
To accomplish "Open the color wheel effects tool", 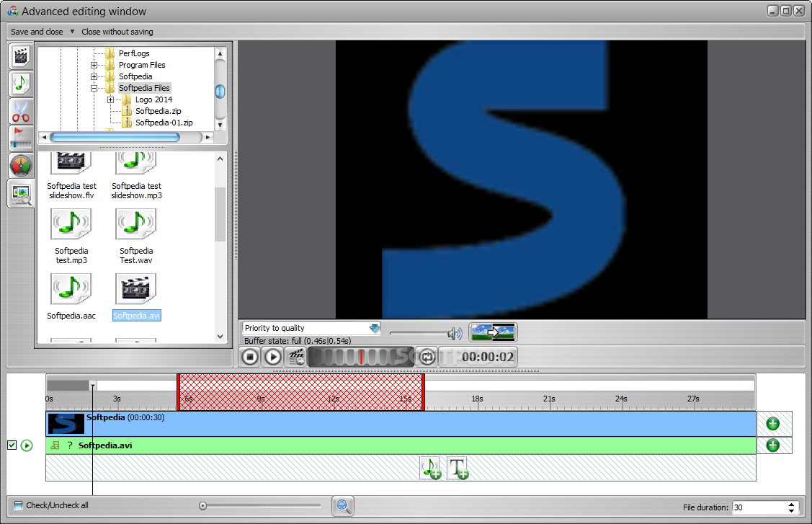I will [x=21, y=166].
